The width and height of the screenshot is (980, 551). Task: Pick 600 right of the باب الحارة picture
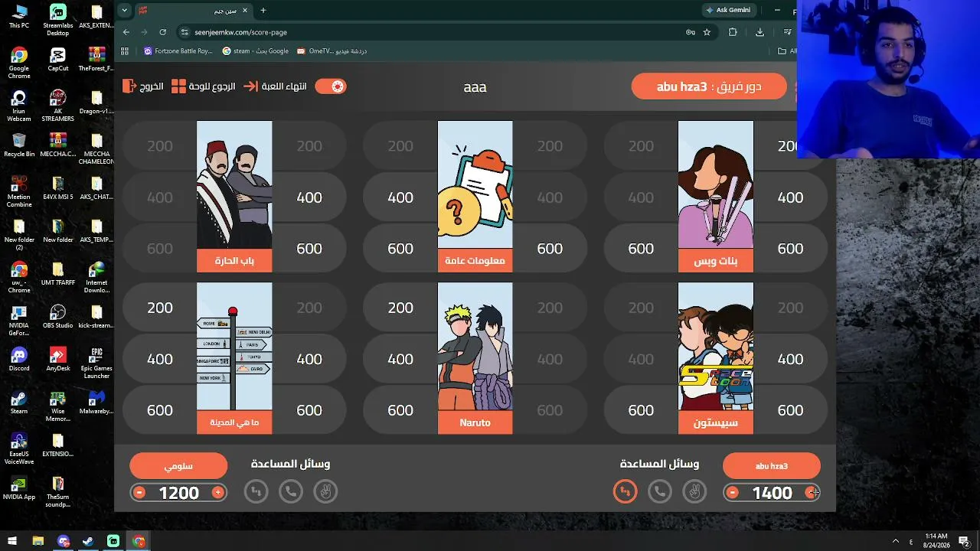click(309, 249)
